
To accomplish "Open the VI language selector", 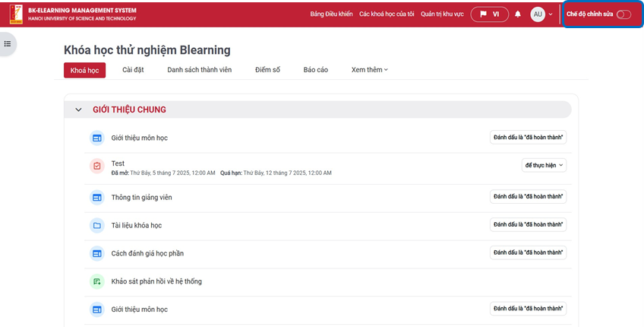I will coord(490,14).
